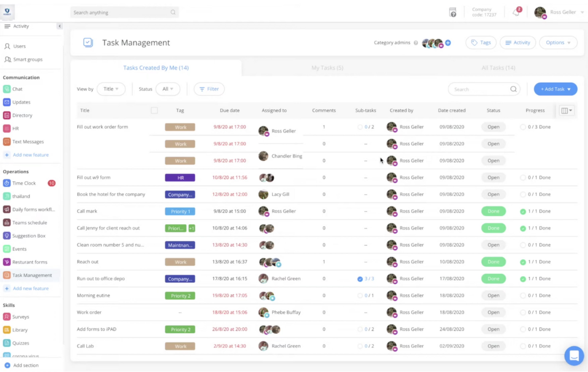Click the HR purple tag label

(x=180, y=178)
